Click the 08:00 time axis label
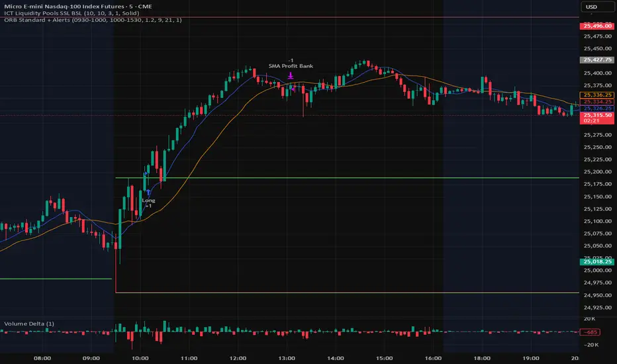Image resolution: width=617 pixels, height=364 pixels. pos(42,358)
